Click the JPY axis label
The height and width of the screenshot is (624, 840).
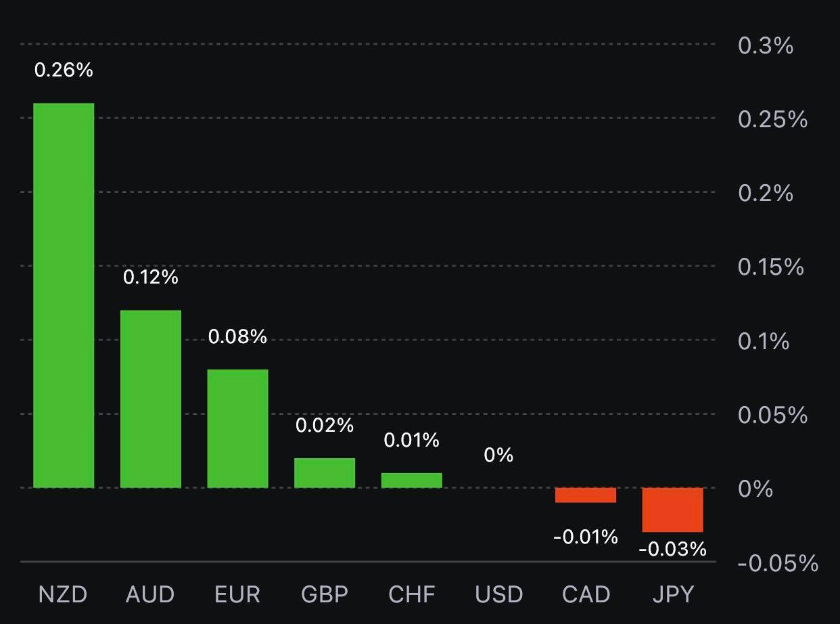click(x=672, y=595)
